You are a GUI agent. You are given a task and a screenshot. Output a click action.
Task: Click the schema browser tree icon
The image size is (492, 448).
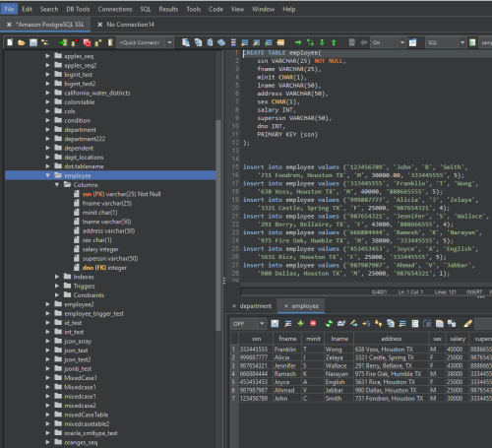(45, 42)
